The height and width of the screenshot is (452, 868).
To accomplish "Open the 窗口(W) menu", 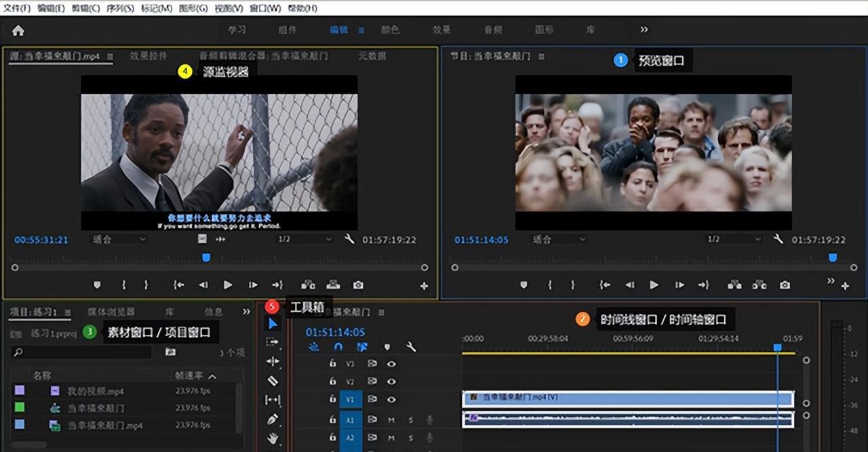I will (265, 8).
